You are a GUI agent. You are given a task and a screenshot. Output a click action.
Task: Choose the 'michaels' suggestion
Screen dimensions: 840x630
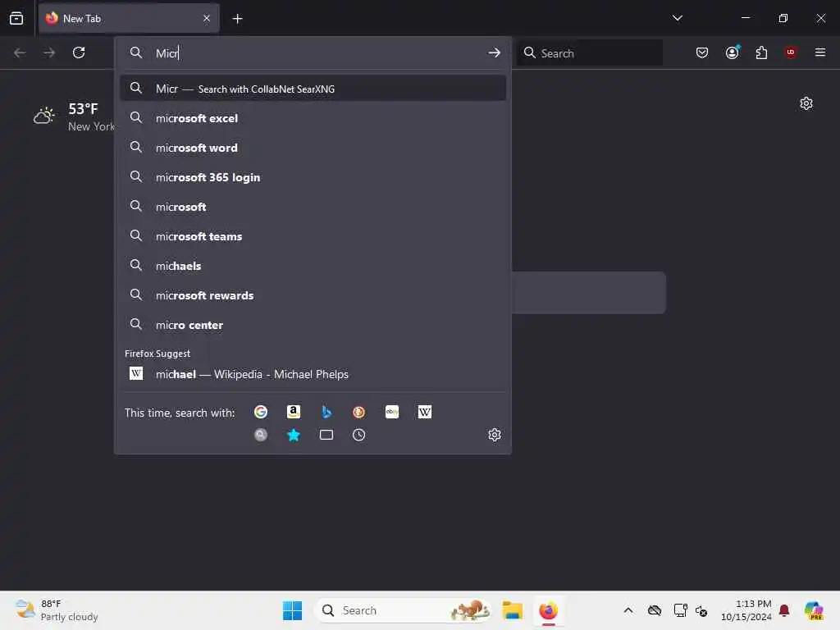(313, 266)
